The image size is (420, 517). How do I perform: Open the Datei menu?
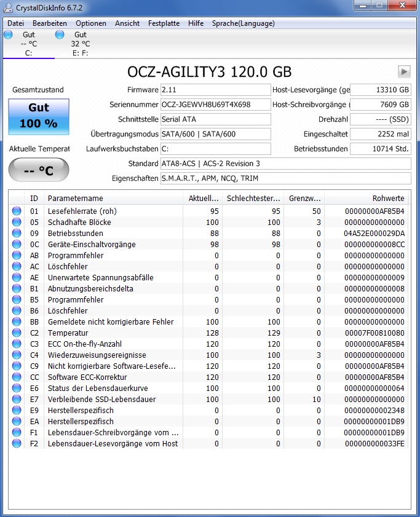15,23
